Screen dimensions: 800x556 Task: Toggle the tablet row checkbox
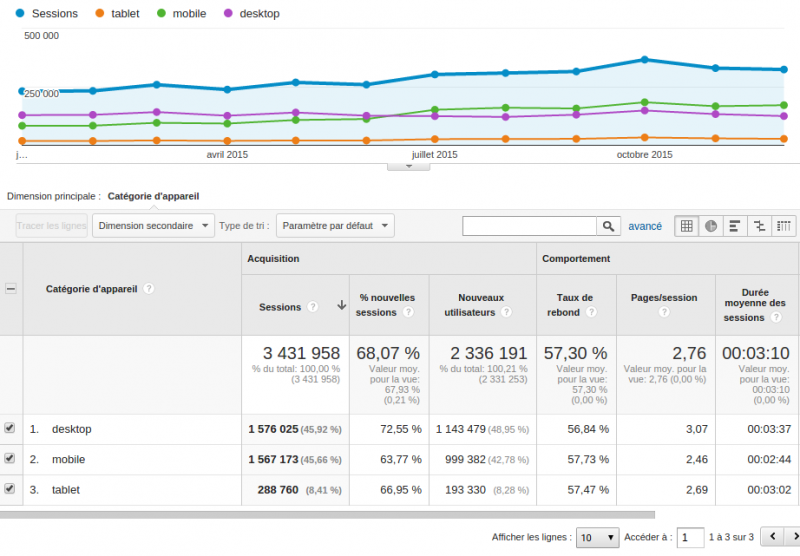pyautogui.click(x=10, y=489)
